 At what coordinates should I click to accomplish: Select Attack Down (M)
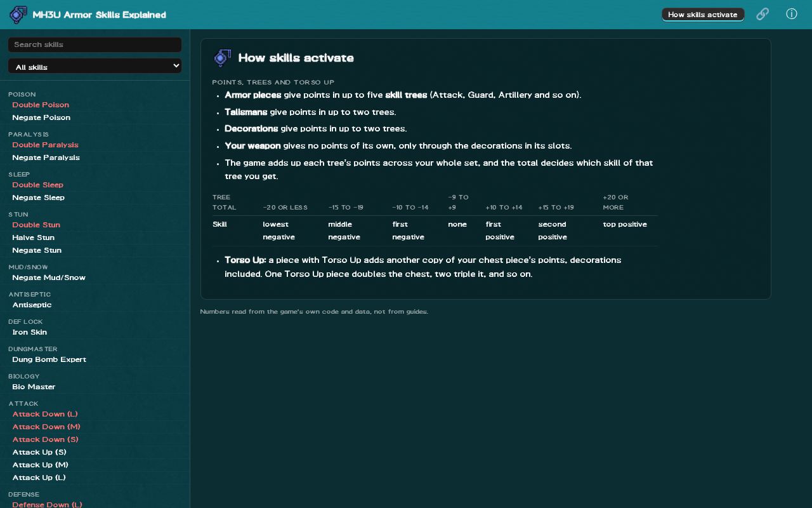[46, 427]
